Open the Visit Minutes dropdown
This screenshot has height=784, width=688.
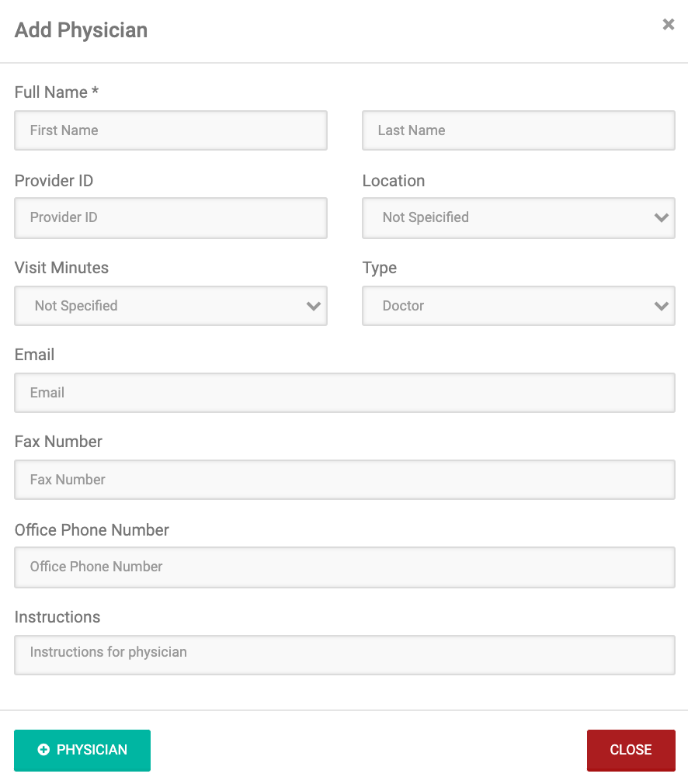coord(171,306)
